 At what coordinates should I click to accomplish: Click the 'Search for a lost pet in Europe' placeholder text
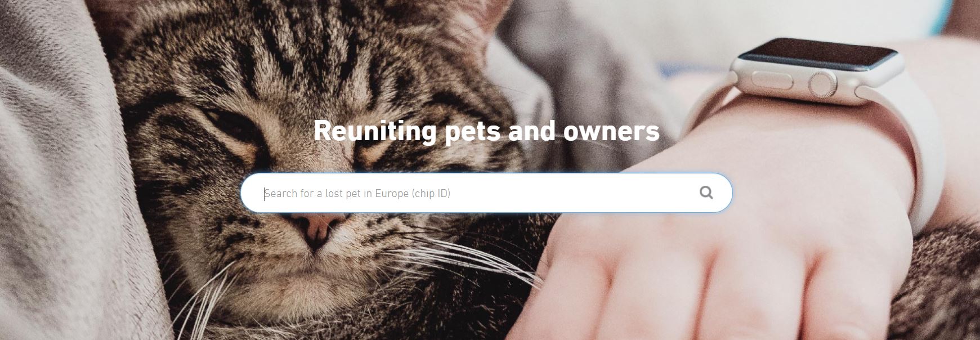(337, 194)
